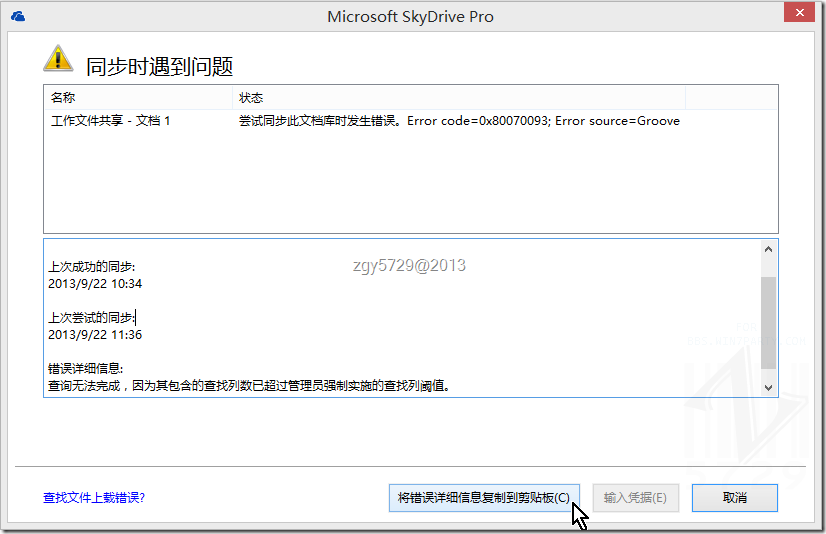Click the 上次尝试的同步 label
This screenshot has height=534, width=826.
tap(92, 318)
